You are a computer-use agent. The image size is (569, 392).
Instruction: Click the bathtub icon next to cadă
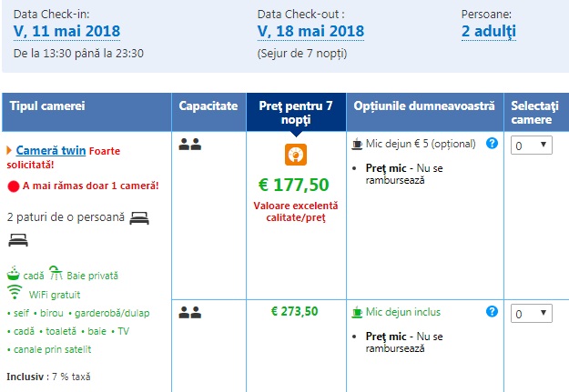pos(14,274)
